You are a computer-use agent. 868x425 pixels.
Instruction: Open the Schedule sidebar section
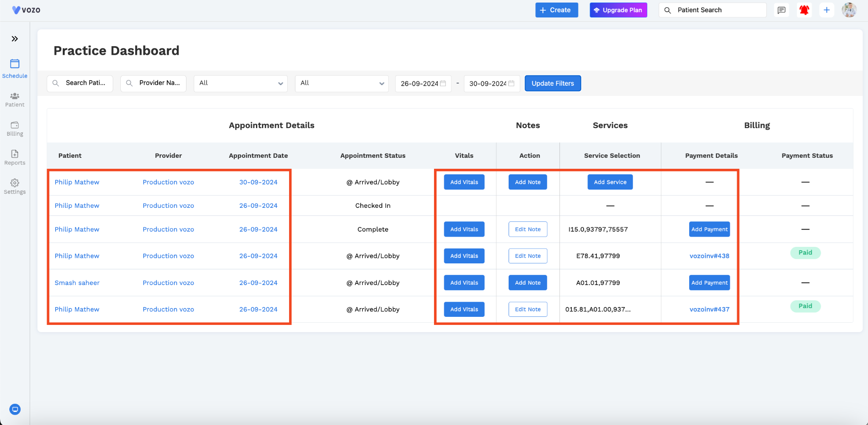tap(15, 69)
